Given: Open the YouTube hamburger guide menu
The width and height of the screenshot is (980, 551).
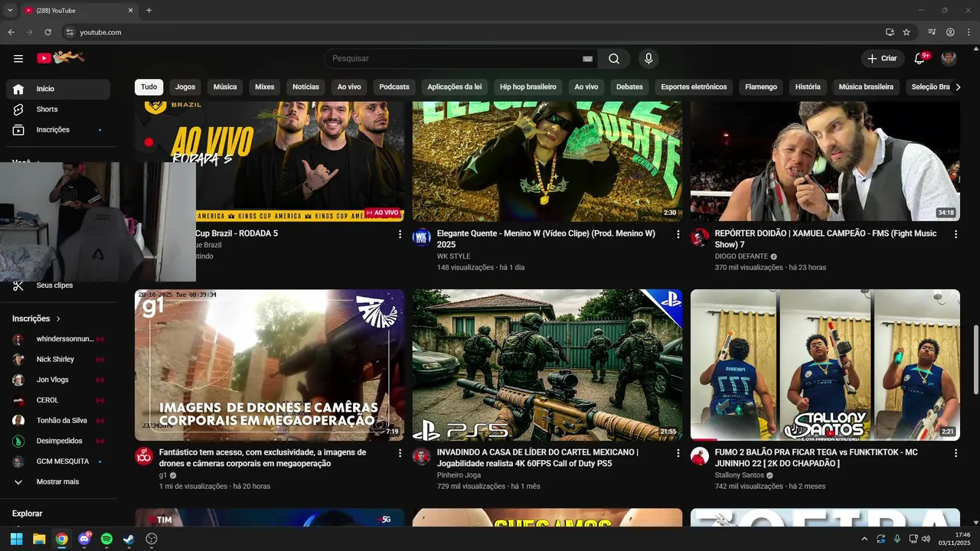Looking at the screenshot, I should point(18,58).
